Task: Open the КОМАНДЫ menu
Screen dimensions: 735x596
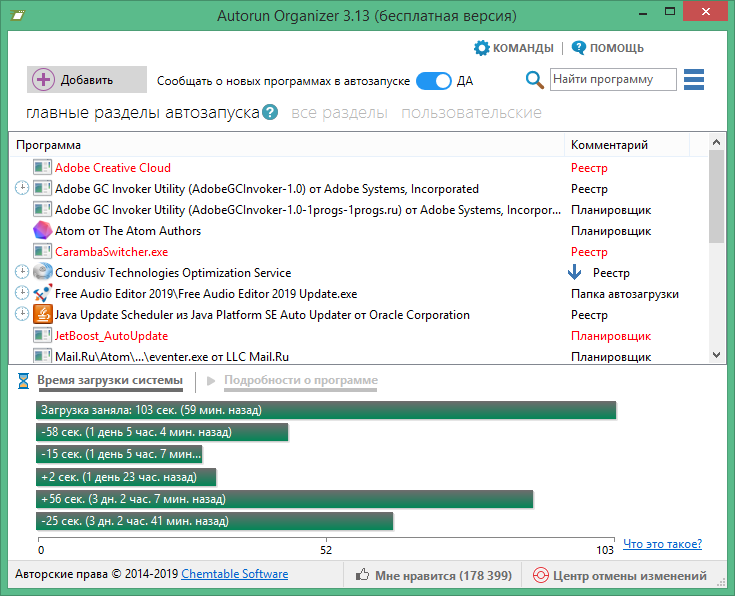Action: [513, 48]
